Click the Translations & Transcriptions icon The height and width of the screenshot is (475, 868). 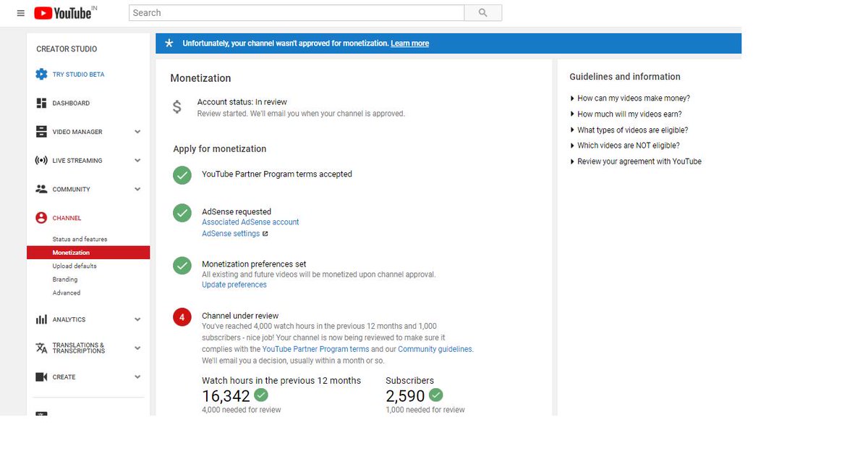point(41,348)
